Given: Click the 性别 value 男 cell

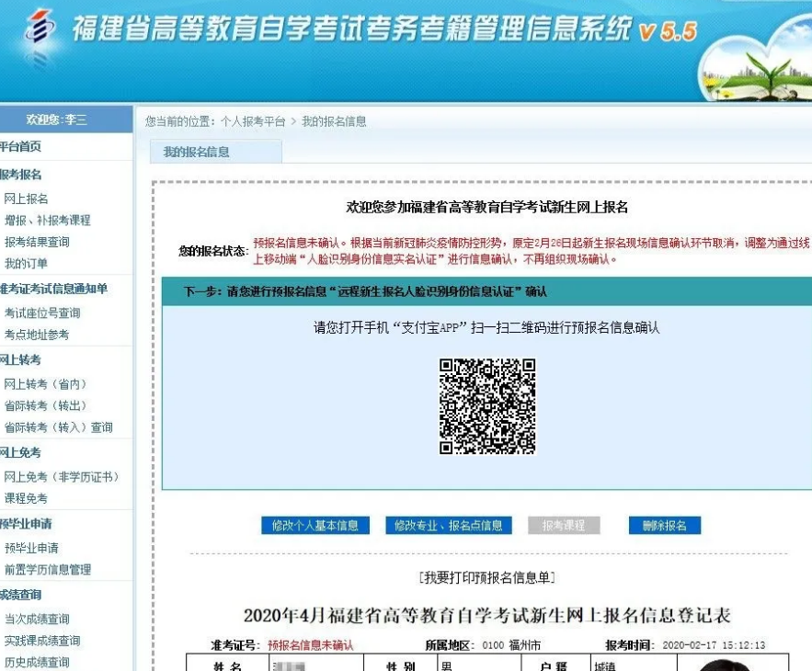Looking at the screenshot, I should [479, 663].
